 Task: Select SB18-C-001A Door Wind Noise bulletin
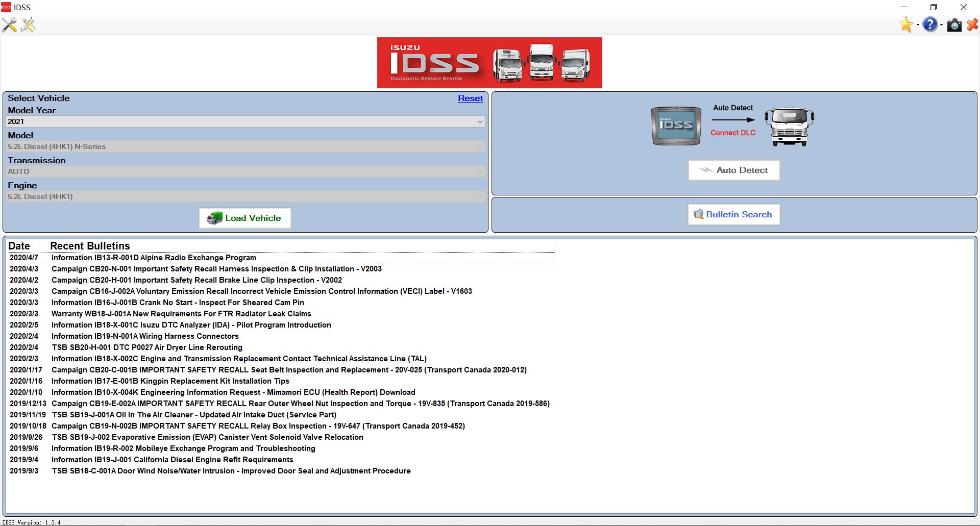282,471
